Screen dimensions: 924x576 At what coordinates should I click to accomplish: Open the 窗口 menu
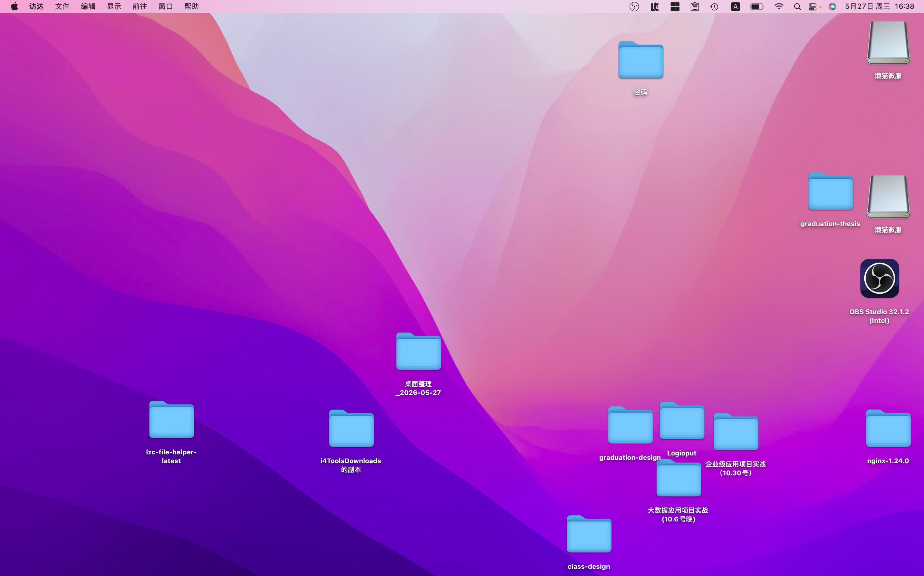point(166,6)
